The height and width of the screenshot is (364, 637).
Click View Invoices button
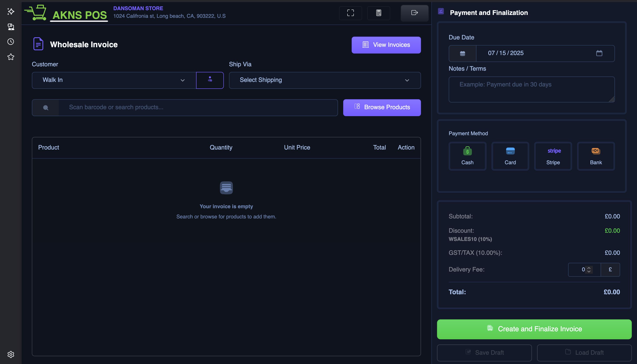386,45
